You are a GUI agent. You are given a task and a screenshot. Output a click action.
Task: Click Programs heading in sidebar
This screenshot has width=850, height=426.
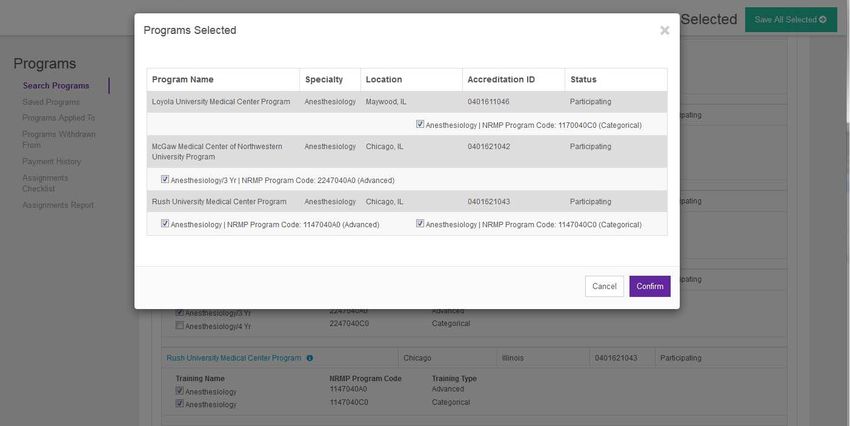point(44,64)
